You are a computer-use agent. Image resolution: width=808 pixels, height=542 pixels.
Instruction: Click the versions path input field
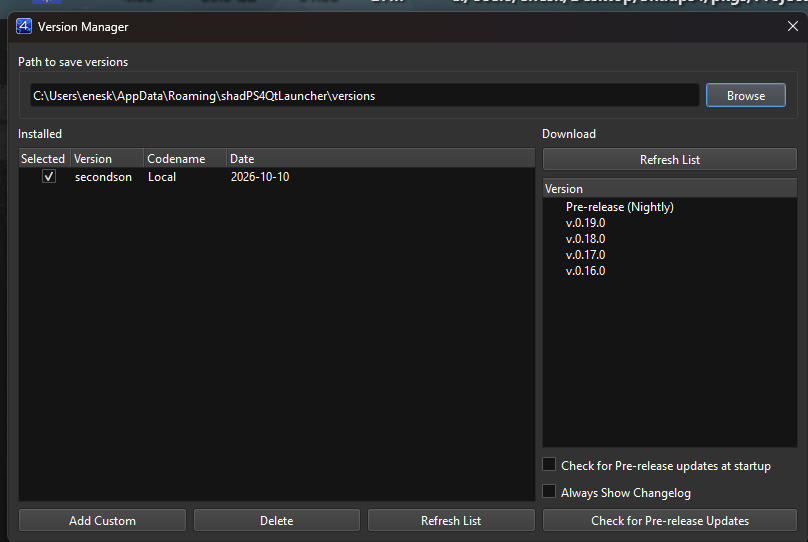point(364,96)
